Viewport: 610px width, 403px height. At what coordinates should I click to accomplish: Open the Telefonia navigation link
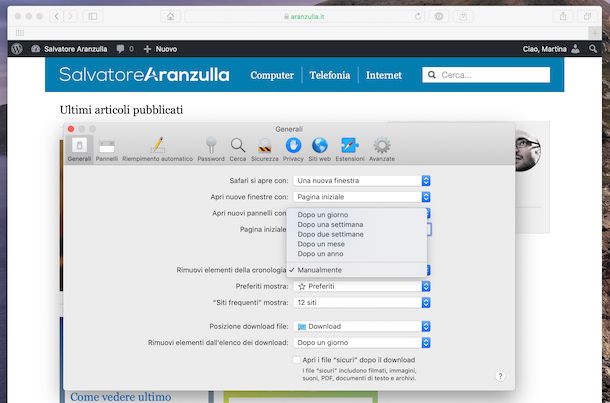tap(330, 75)
